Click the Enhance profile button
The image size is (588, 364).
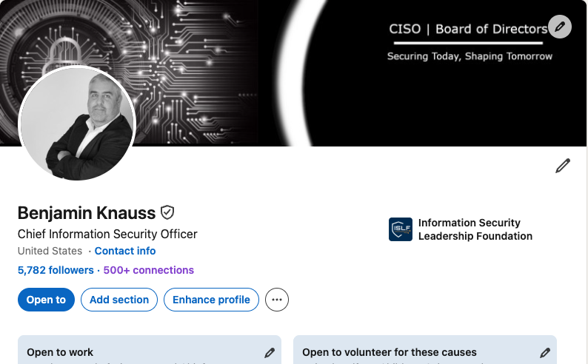coord(212,300)
